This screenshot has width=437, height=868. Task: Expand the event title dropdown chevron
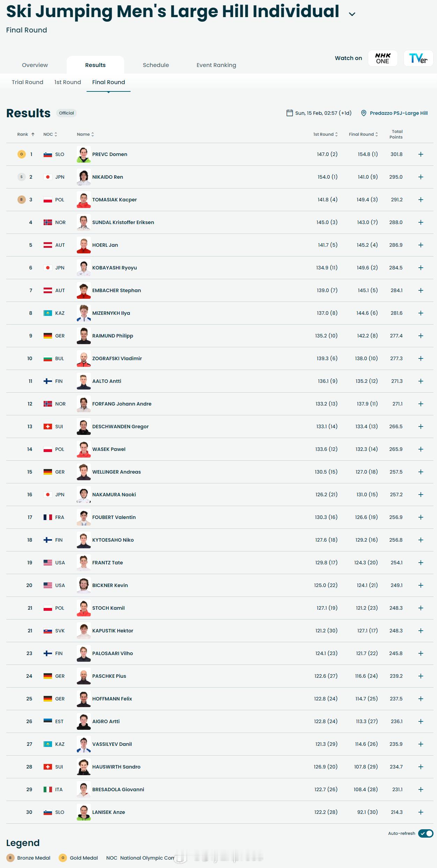(352, 14)
